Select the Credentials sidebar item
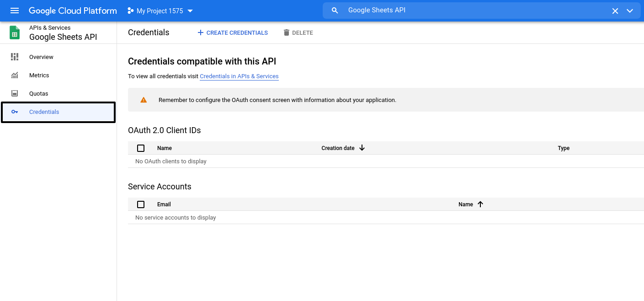This screenshot has height=301, width=644. (58, 112)
